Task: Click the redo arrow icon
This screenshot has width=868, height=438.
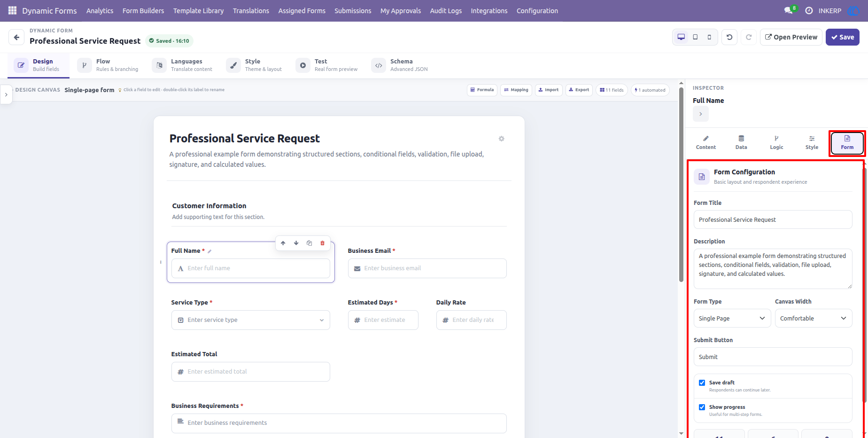Action: click(749, 37)
